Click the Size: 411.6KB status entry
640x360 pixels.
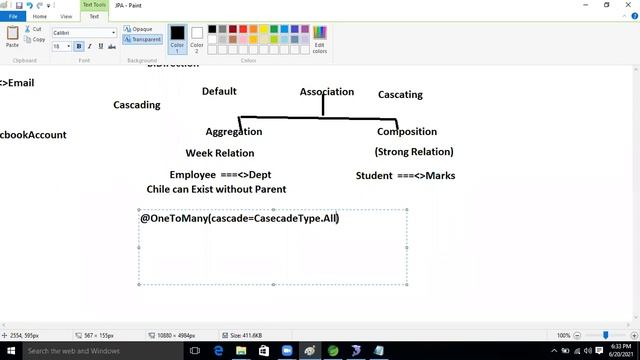(x=242, y=336)
